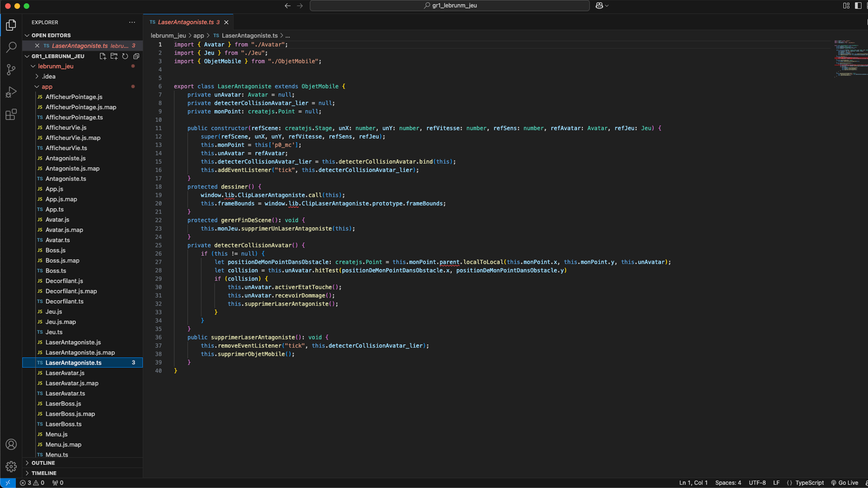
Task: Select the LaserAntagoniste.ts editor tab
Action: [x=185, y=22]
